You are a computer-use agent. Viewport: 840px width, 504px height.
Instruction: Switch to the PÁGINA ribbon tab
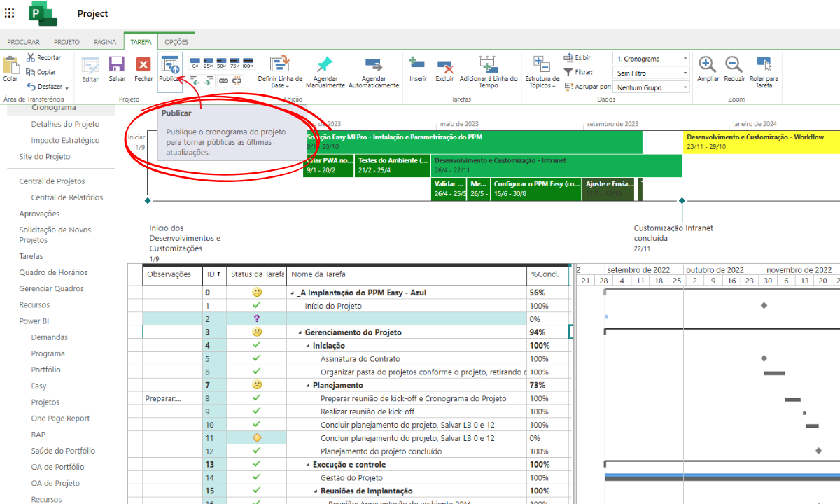click(x=105, y=42)
